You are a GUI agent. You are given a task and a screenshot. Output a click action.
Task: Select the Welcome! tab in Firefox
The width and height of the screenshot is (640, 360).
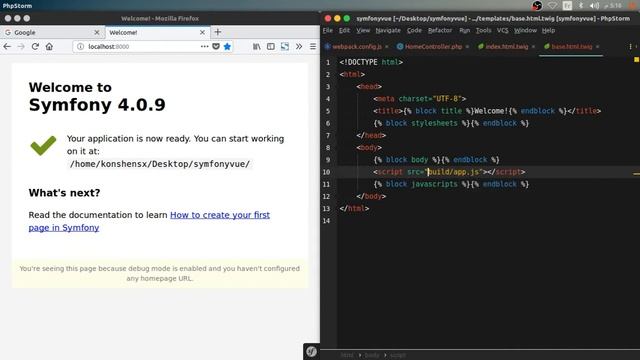coord(158,32)
